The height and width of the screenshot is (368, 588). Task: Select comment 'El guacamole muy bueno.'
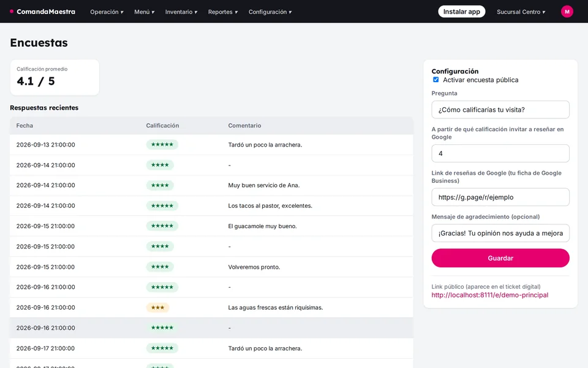(x=262, y=226)
